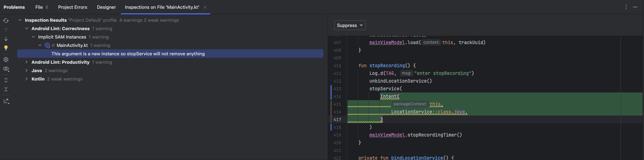Apply quick fix via the light bulb icon
644x160 pixels.
tap(6, 48)
